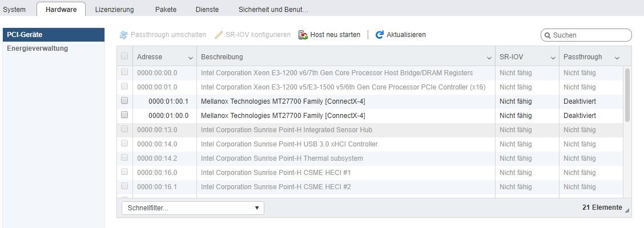Open the Pakete tab
The height and width of the screenshot is (228, 644).
[166, 10]
